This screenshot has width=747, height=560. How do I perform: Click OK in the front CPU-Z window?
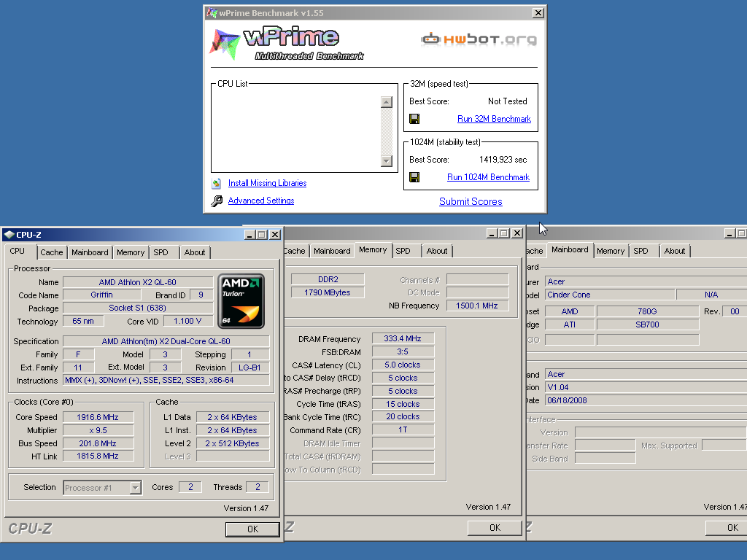click(x=252, y=529)
